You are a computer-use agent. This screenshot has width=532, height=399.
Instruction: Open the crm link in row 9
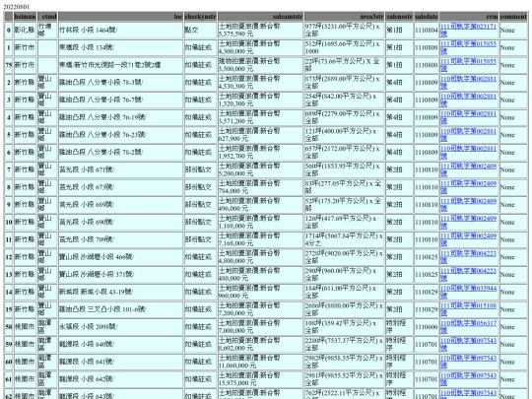click(x=468, y=205)
